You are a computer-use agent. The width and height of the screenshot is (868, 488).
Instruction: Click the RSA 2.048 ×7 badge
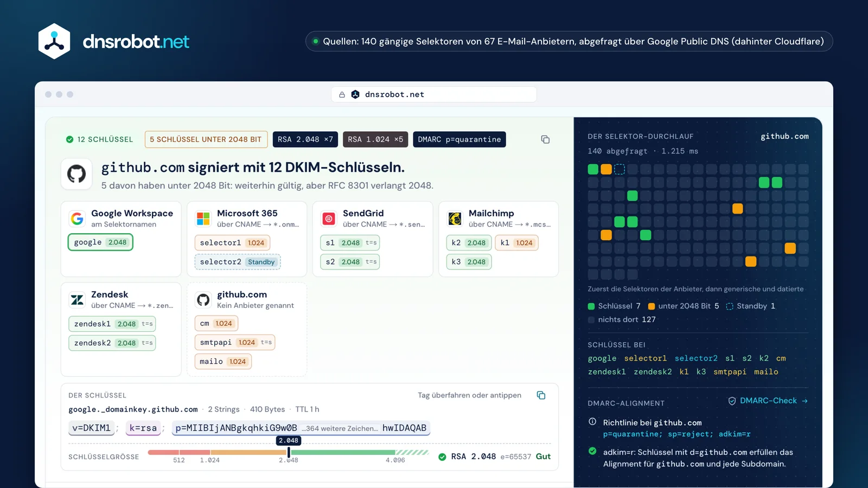(305, 139)
